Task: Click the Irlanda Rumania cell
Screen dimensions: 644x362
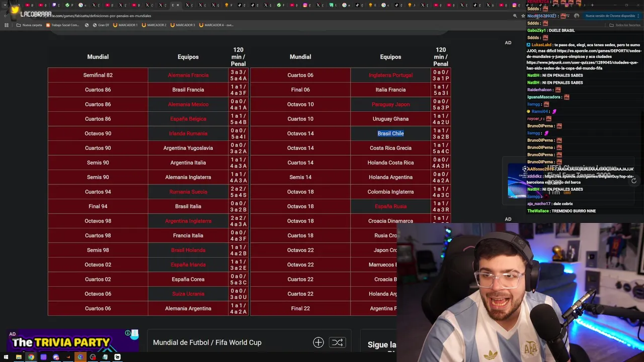Action: (188, 133)
